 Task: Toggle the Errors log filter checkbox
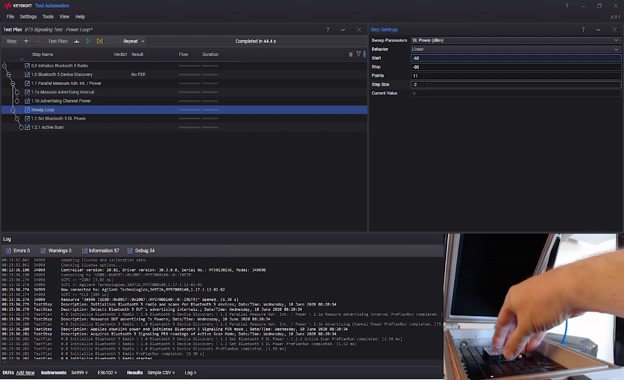[x=8, y=251]
